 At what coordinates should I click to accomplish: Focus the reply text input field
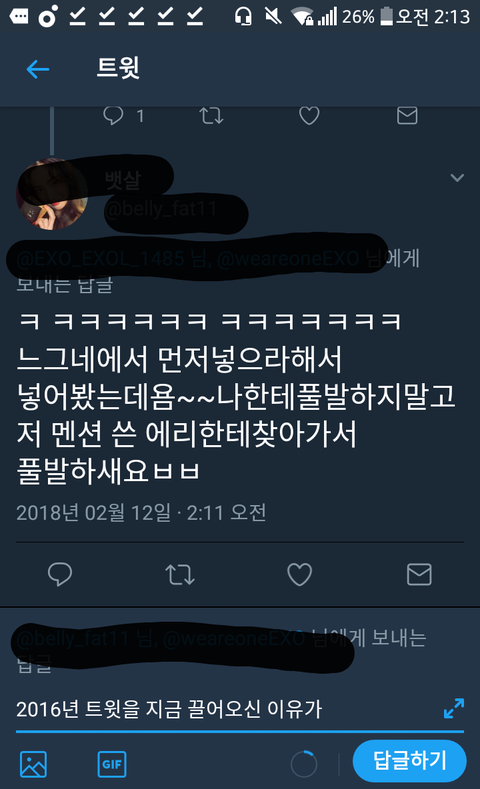[x=226, y=709]
